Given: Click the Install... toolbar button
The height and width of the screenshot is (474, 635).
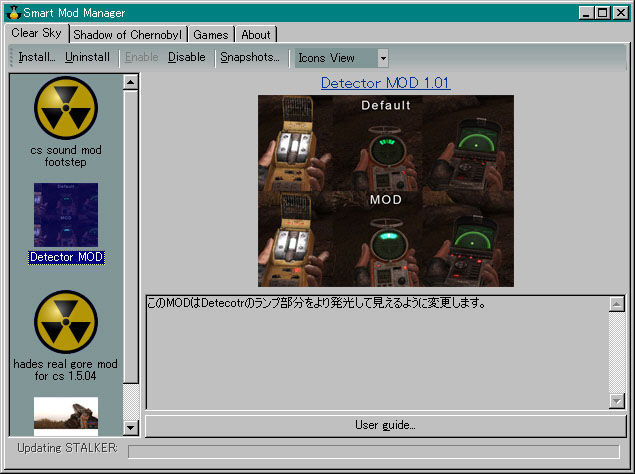Looking at the screenshot, I should [x=37, y=57].
